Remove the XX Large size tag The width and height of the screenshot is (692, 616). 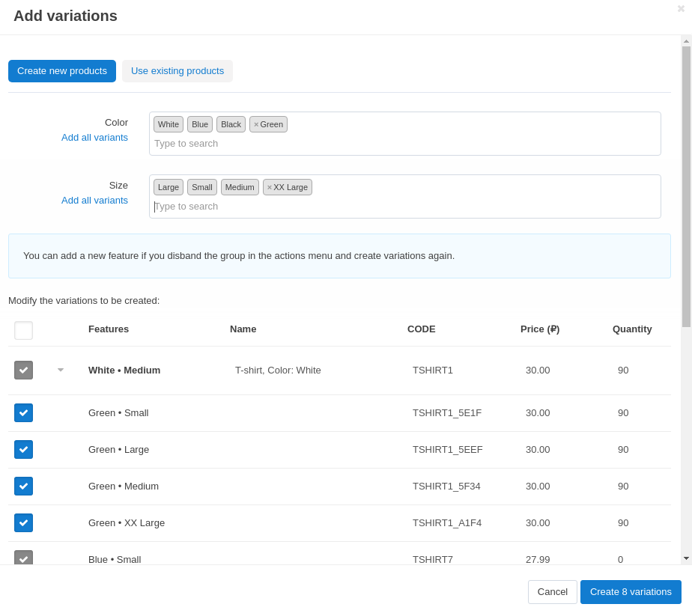(x=269, y=187)
